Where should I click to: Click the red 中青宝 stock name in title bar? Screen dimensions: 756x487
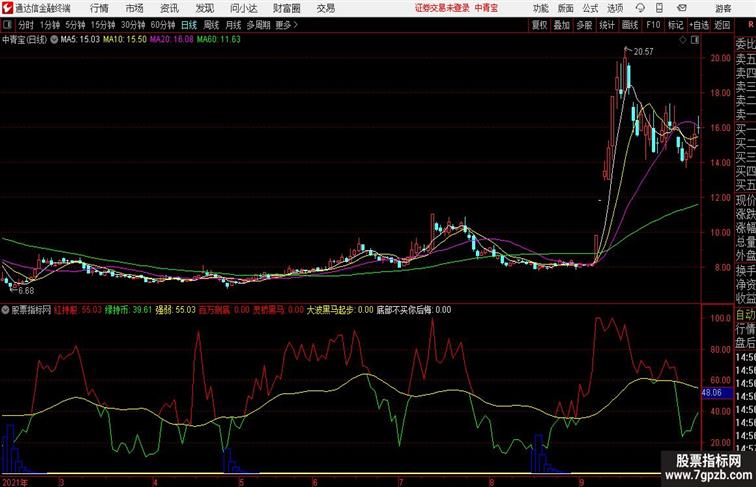tap(486, 8)
